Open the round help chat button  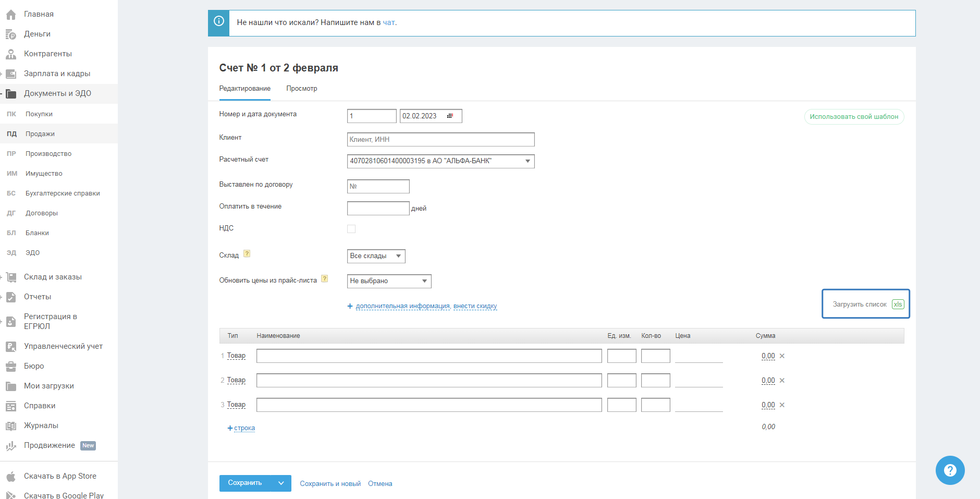950,470
